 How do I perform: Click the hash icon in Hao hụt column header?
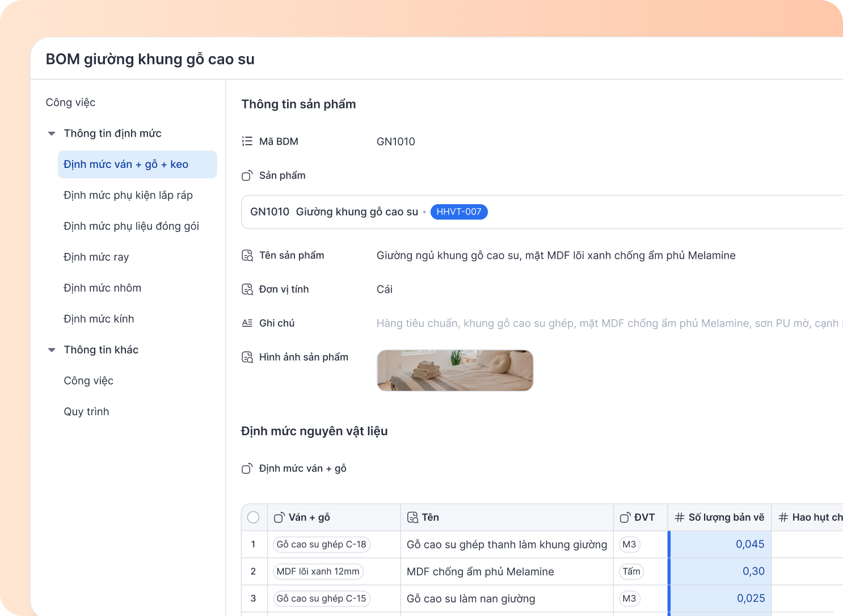pos(783,517)
